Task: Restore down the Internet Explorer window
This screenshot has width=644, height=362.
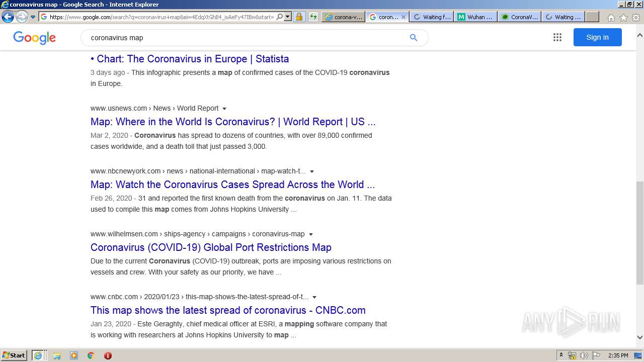Action: pyautogui.click(x=629, y=5)
